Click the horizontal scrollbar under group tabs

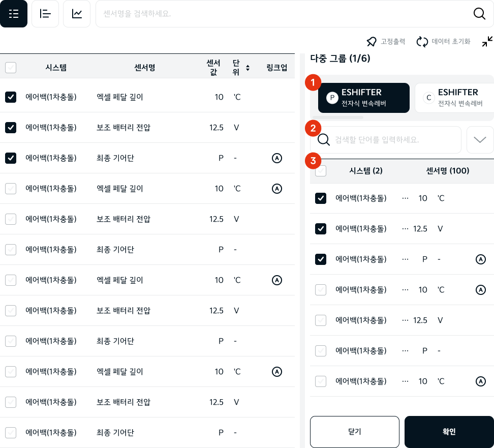(337, 117)
